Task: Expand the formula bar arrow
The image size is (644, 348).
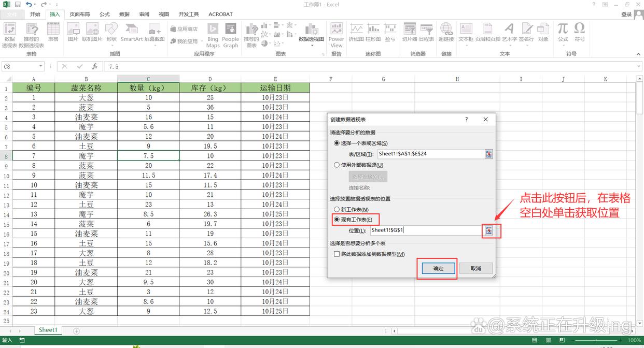Action: click(638, 66)
